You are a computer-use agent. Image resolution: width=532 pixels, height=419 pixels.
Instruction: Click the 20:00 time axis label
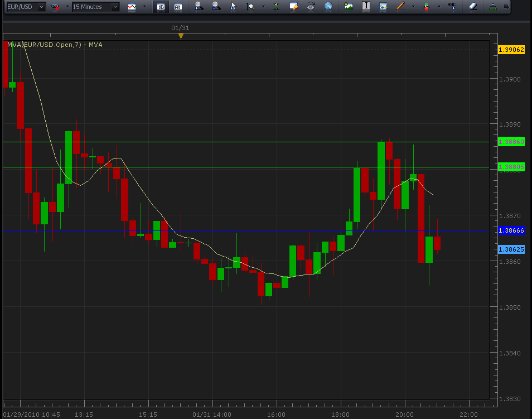coord(404,415)
